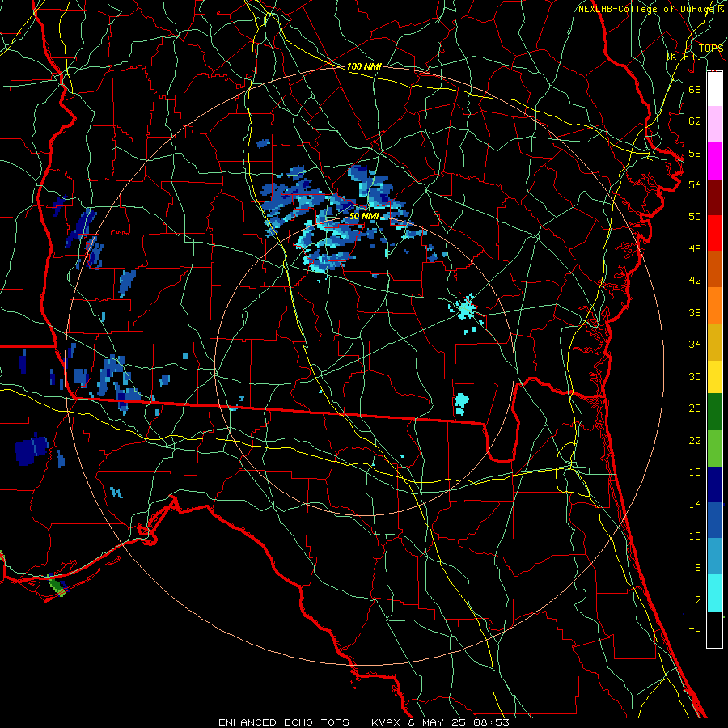
Task: Click the green echo near the southwest coast
Action: (57, 586)
